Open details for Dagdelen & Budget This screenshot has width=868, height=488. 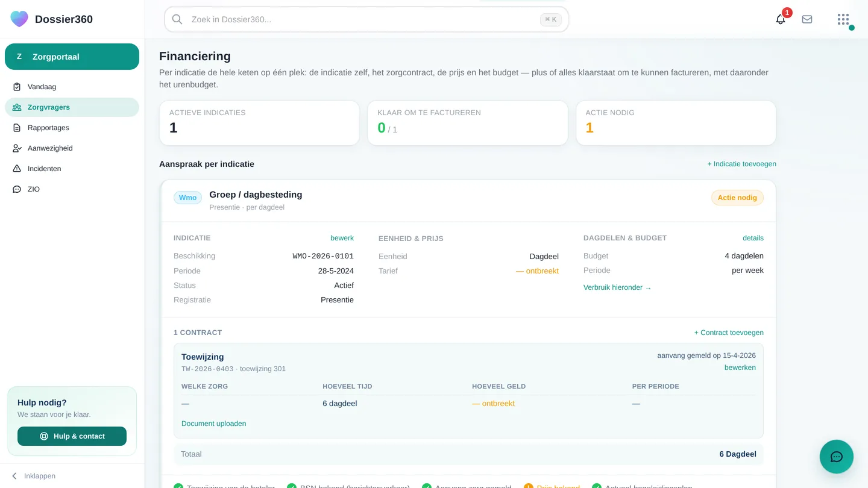click(753, 238)
